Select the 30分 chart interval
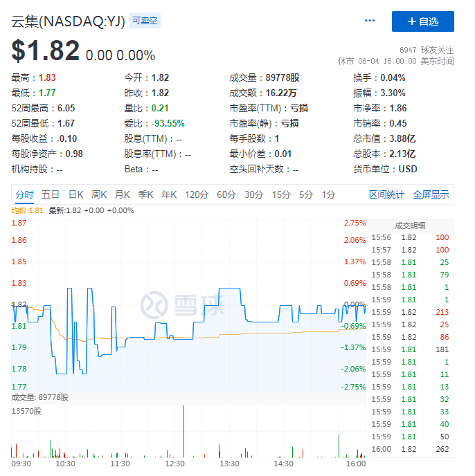This screenshot has height=476, width=475. (x=253, y=194)
